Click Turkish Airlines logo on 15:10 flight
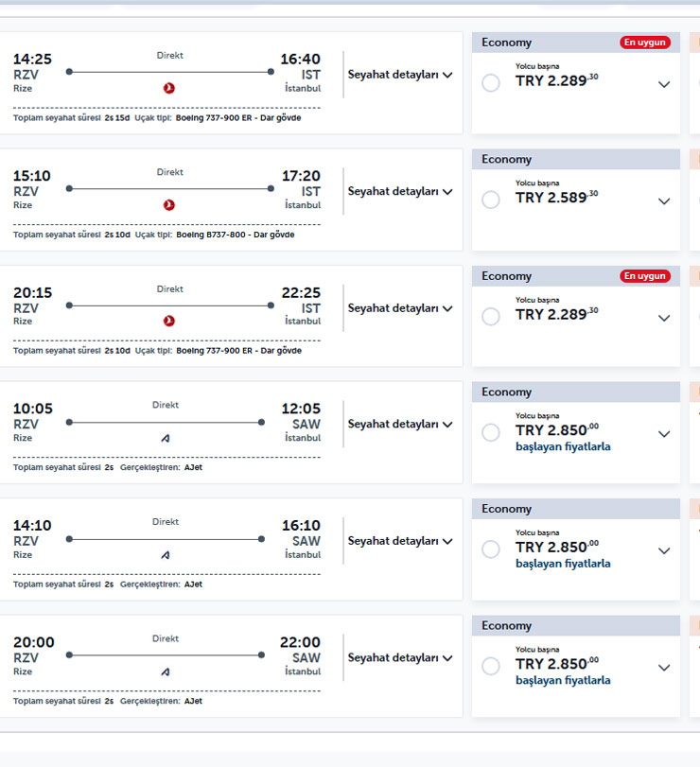 (169, 204)
